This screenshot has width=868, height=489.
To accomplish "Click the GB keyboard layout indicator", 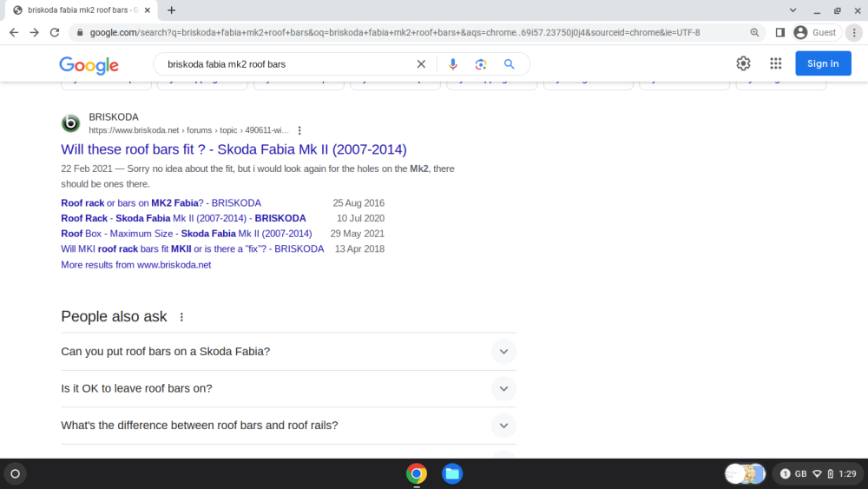I will (x=801, y=474).
